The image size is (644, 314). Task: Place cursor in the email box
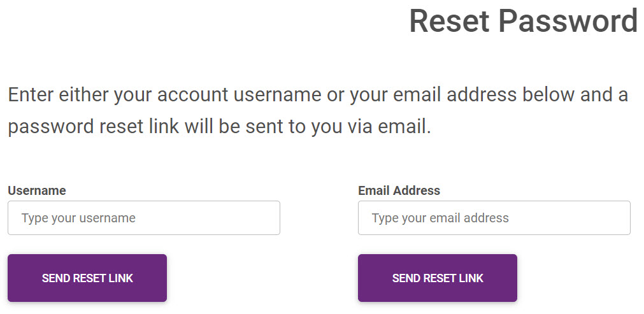[494, 218]
